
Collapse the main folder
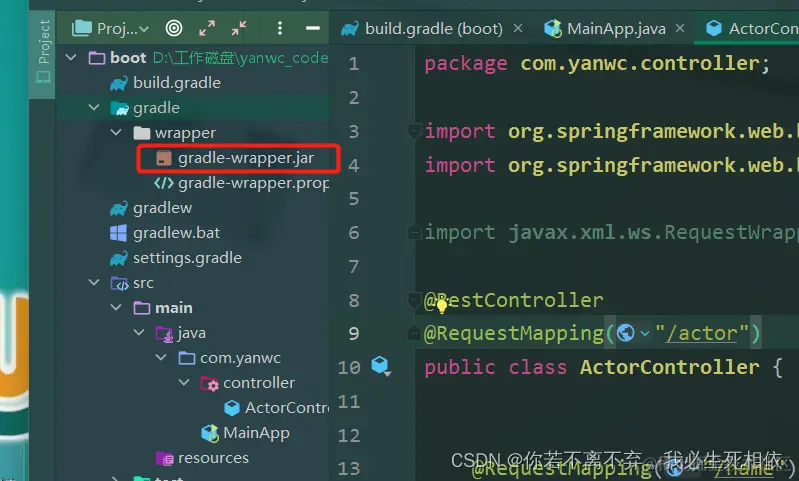coord(116,307)
